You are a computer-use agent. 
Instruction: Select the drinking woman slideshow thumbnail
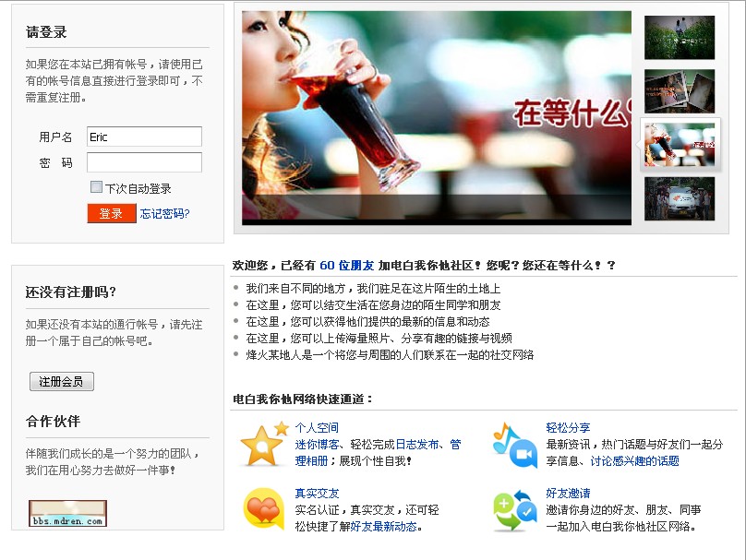click(x=680, y=145)
